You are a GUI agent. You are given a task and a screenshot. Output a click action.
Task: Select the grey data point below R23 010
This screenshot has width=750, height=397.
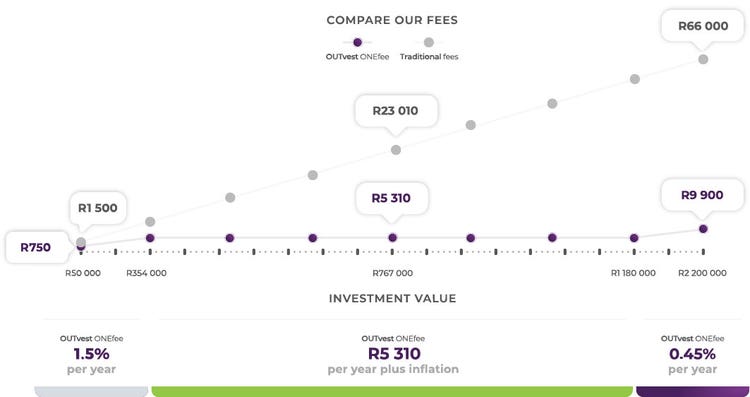coord(396,150)
